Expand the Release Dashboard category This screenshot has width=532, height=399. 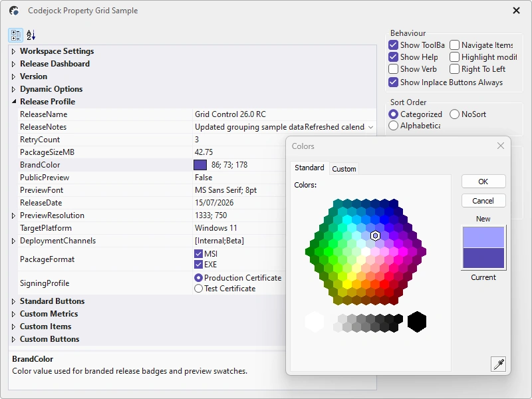(13, 64)
